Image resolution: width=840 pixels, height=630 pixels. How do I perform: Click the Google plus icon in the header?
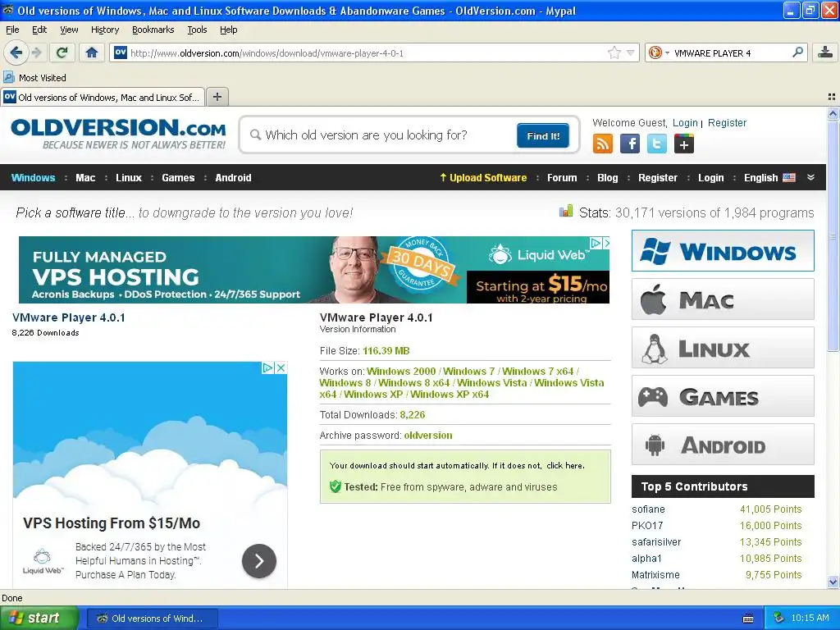[684, 144]
